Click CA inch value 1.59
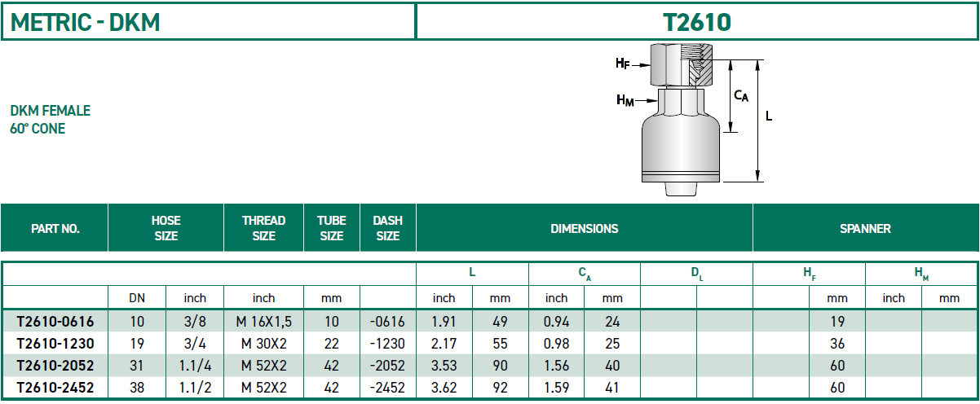This screenshot has height=404, width=980. (556, 388)
